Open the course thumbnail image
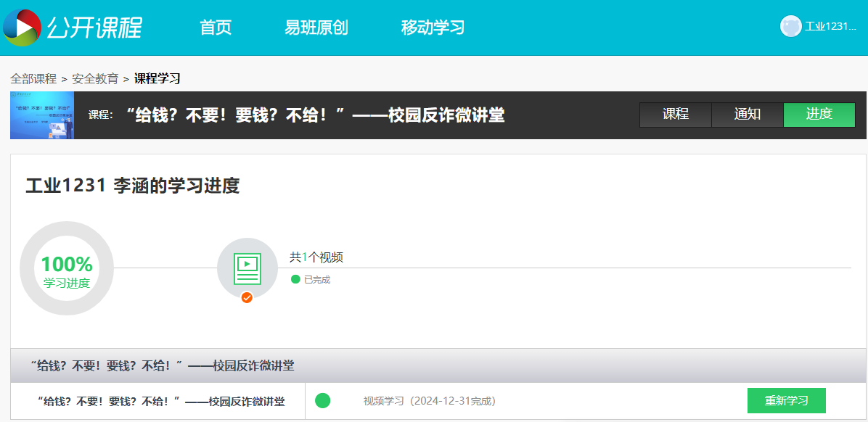The width and height of the screenshot is (868, 422). [42, 115]
